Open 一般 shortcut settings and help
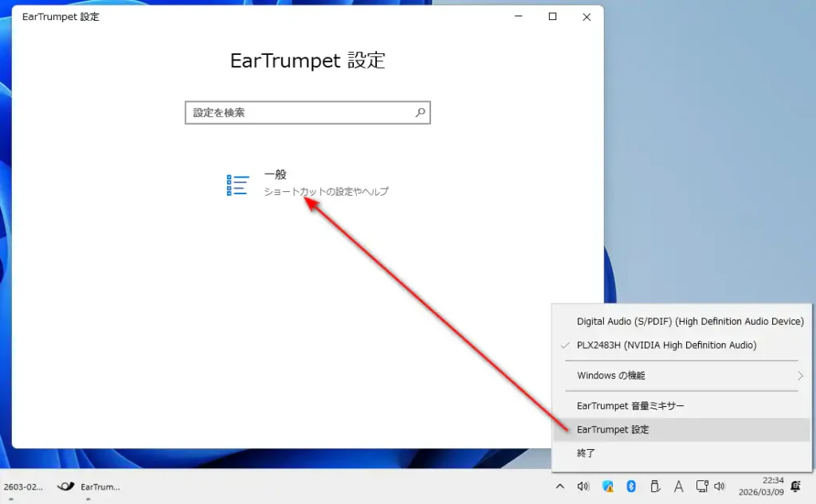This screenshot has height=504, width=816. point(326,182)
